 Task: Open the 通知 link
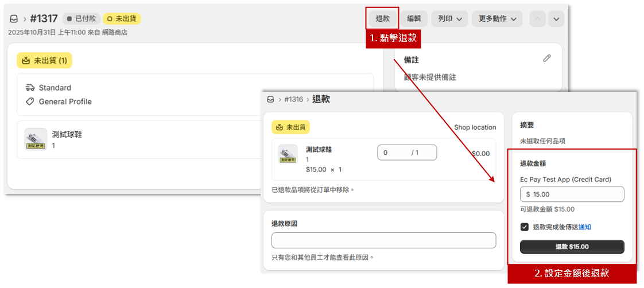[x=584, y=227]
